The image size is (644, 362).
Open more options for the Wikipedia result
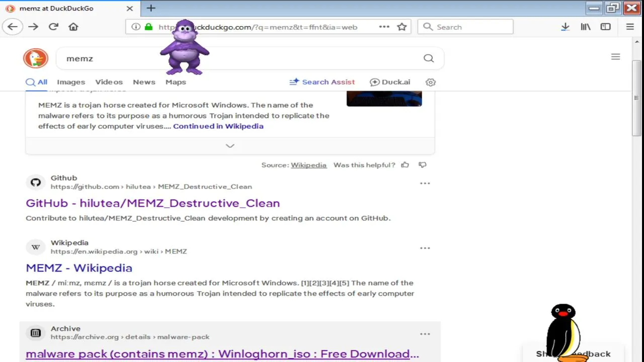(425, 248)
